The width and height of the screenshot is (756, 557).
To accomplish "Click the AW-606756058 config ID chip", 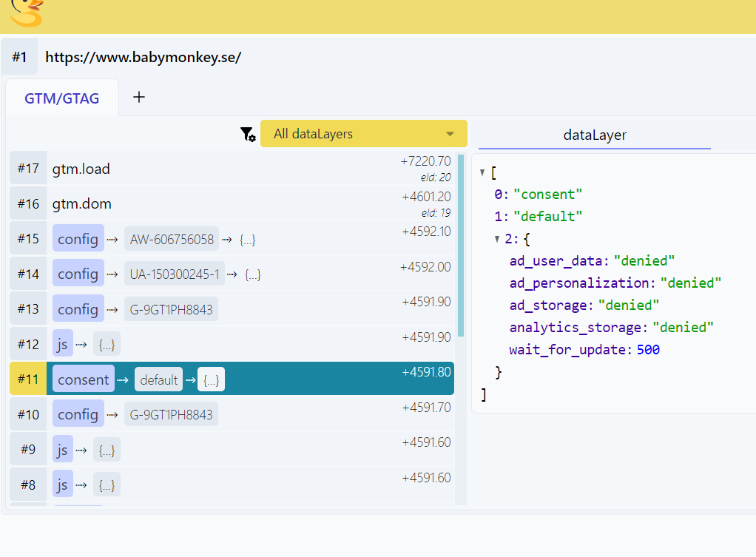I will pos(172,240).
